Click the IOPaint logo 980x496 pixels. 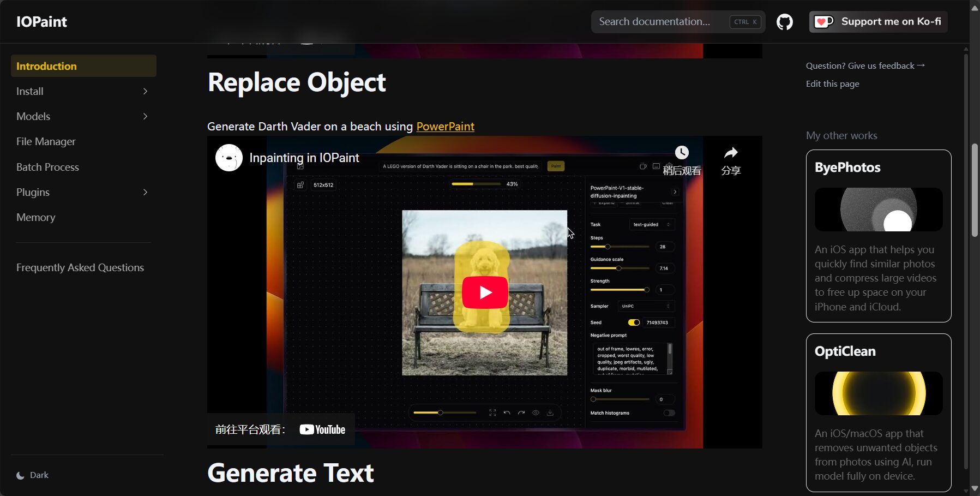tap(41, 22)
